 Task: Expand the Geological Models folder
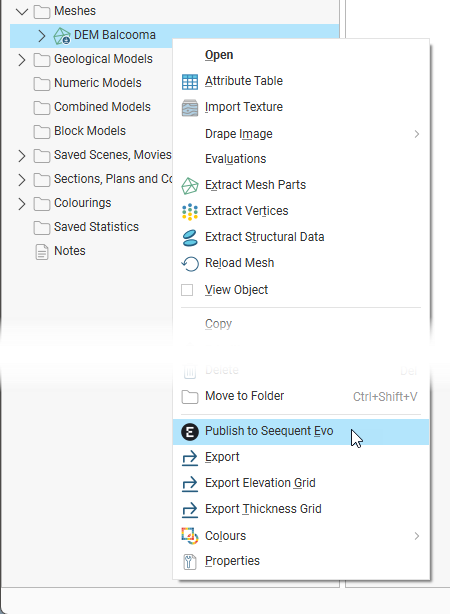coord(22,60)
